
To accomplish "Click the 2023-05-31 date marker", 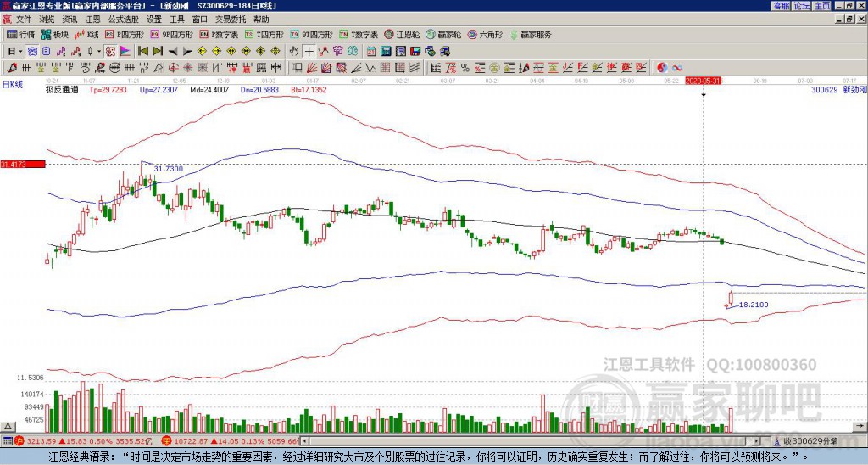I will pyautogui.click(x=703, y=81).
